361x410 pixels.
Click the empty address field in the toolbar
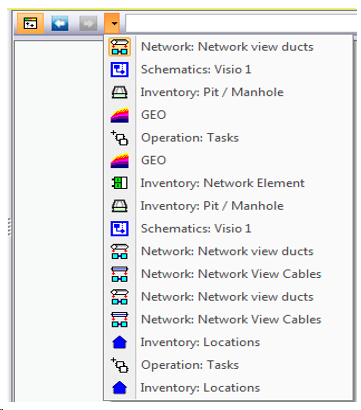point(241,23)
